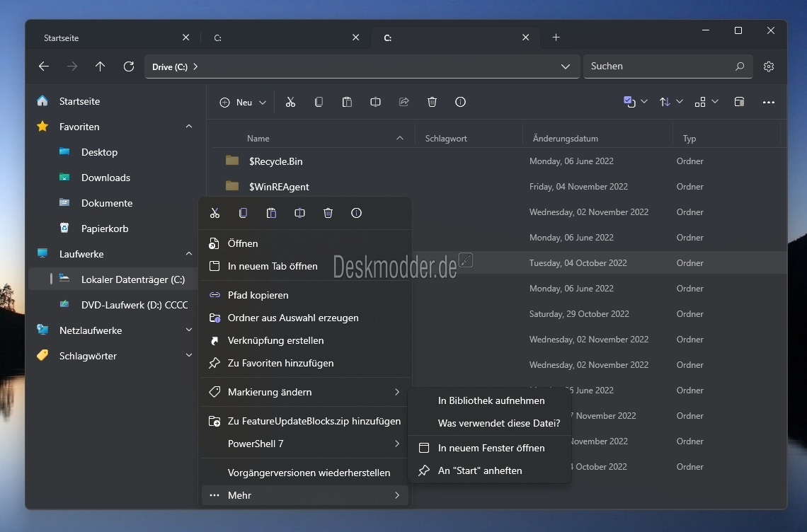Click the Paste clipboard icon in the toolbar
This screenshot has width=807, height=532.
[347, 103]
